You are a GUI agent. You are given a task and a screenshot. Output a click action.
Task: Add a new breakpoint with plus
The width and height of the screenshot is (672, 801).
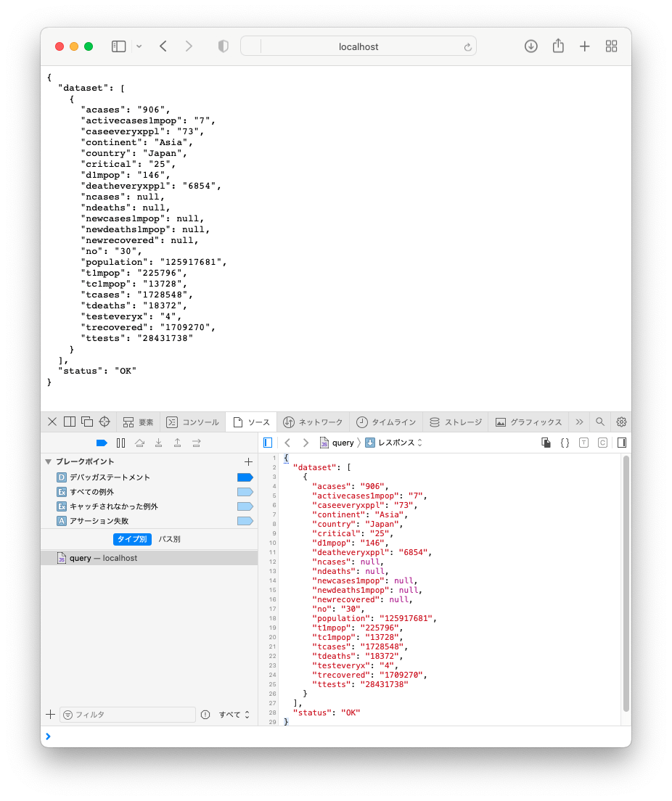tap(248, 461)
